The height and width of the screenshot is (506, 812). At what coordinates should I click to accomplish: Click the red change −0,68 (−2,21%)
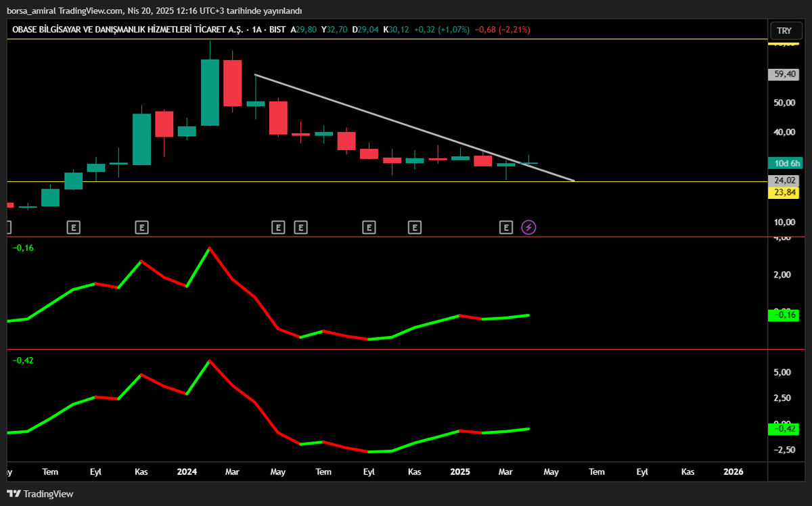503,30
